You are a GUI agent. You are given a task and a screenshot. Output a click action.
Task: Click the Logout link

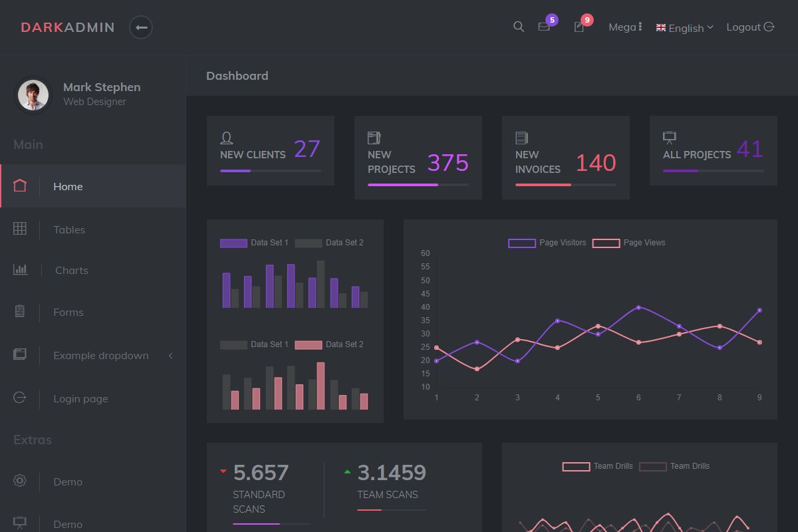750,27
